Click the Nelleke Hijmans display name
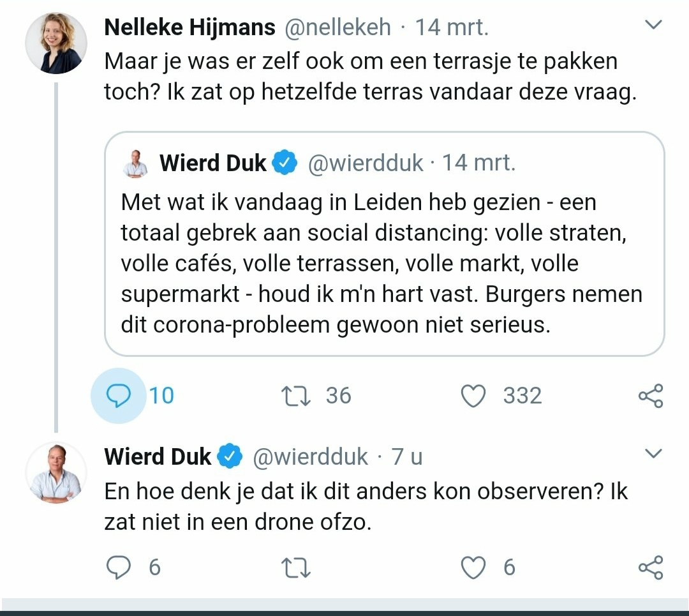 [189, 27]
